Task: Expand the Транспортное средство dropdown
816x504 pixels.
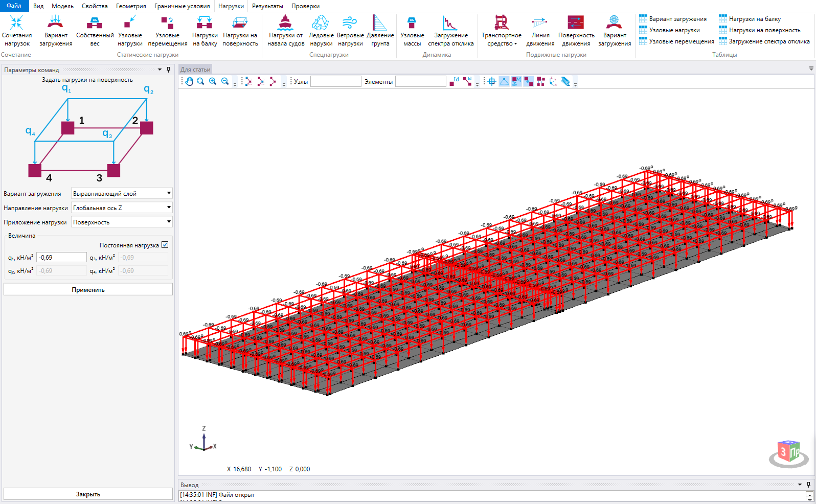Action: coord(501,31)
